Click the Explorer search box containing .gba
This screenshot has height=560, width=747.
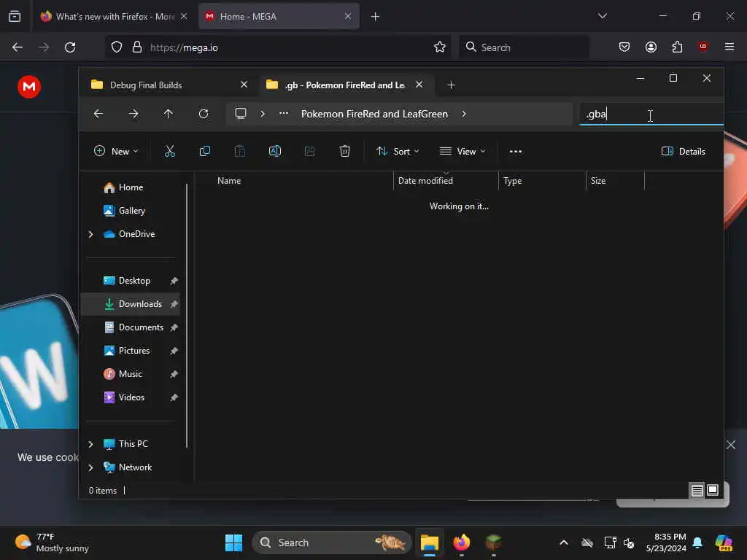[651, 114]
